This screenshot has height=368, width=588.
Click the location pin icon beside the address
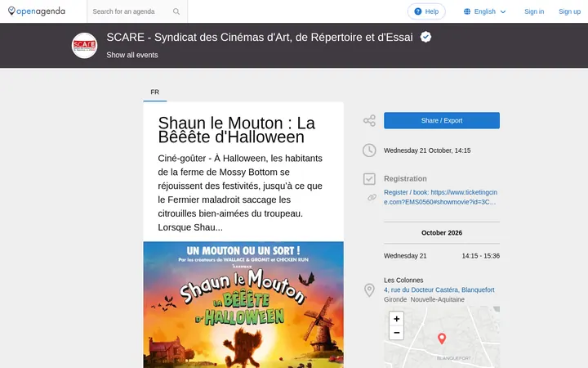click(x=369, y=289)
